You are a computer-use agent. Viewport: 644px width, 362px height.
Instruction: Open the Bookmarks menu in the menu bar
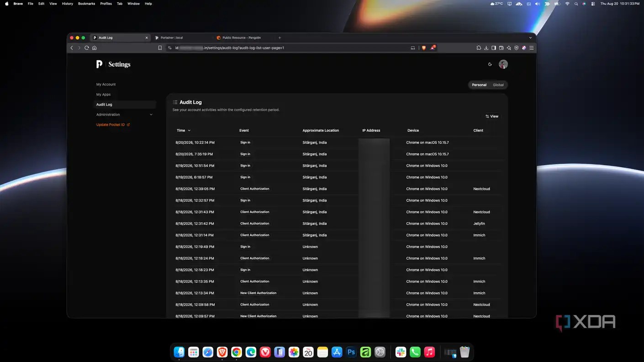click(x=86, y=4)
